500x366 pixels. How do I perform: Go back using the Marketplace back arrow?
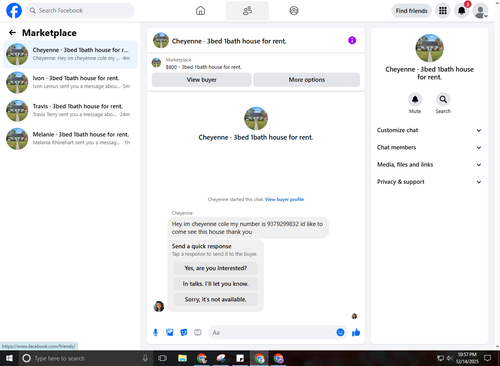pos(12,33)
